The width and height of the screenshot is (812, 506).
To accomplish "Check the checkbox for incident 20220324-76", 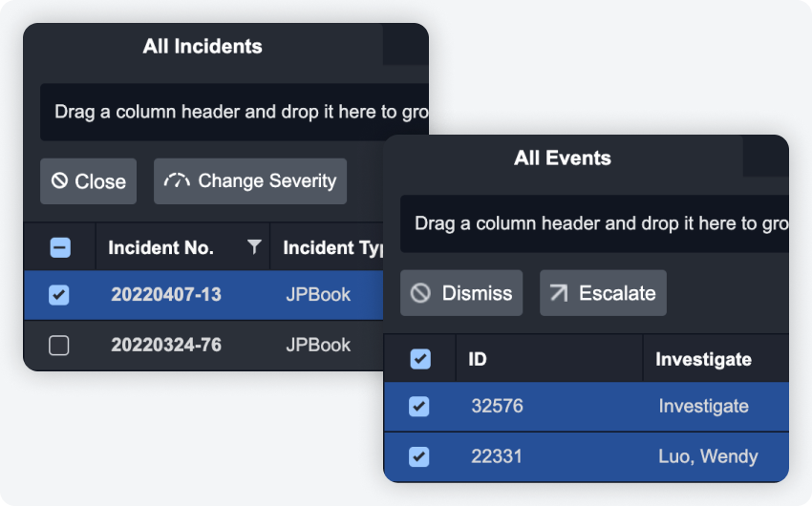I will [59, 346].
